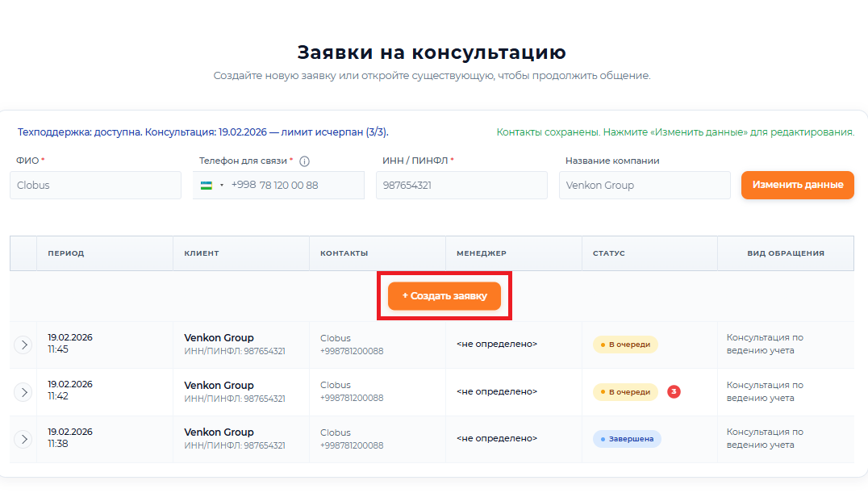Click the "Завершена" status badge
Image resolution: width=868 pixels, height=493 pixels.
(627, 439)
